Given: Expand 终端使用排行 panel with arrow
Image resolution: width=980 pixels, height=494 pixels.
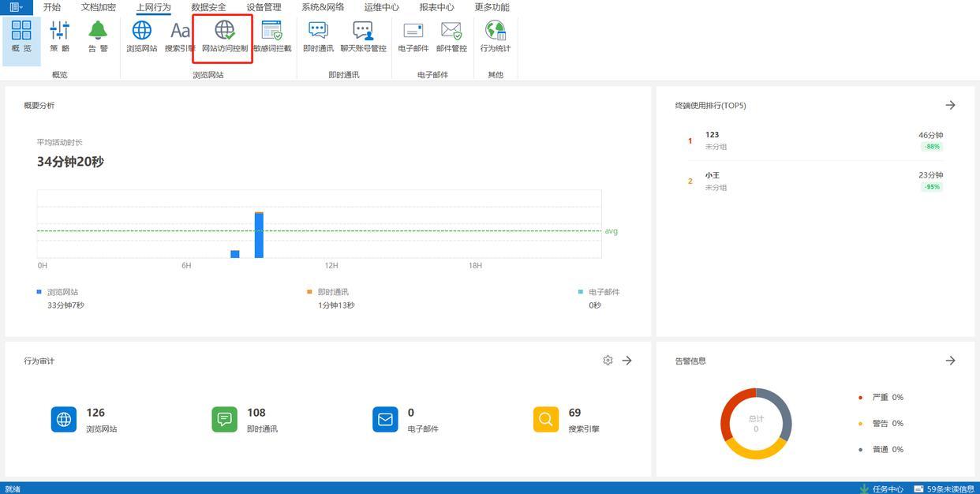Looking at the screenshot, I should 950,105.
